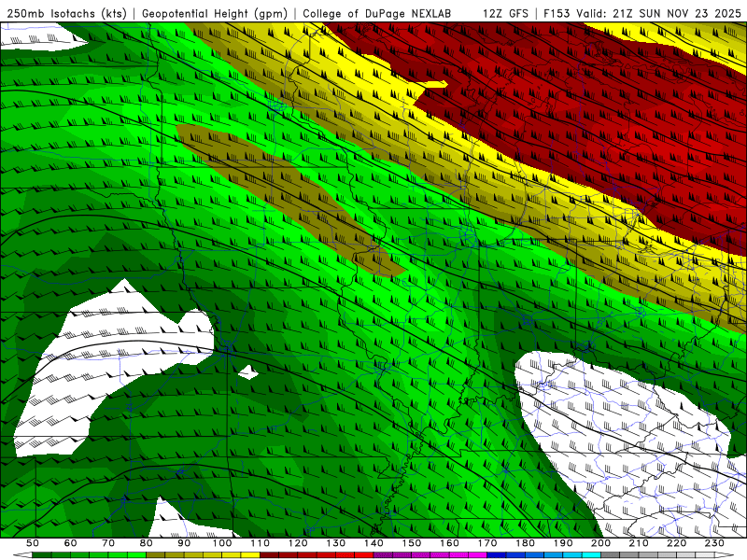
Task: Click the 220 label on the legend
Action: coord(676,543)
